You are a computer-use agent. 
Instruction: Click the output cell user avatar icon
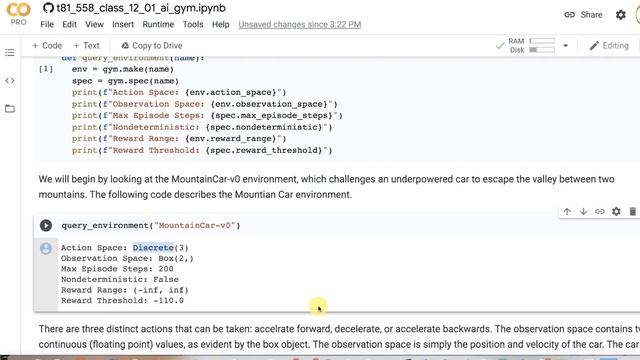click(x=46, y=248)
